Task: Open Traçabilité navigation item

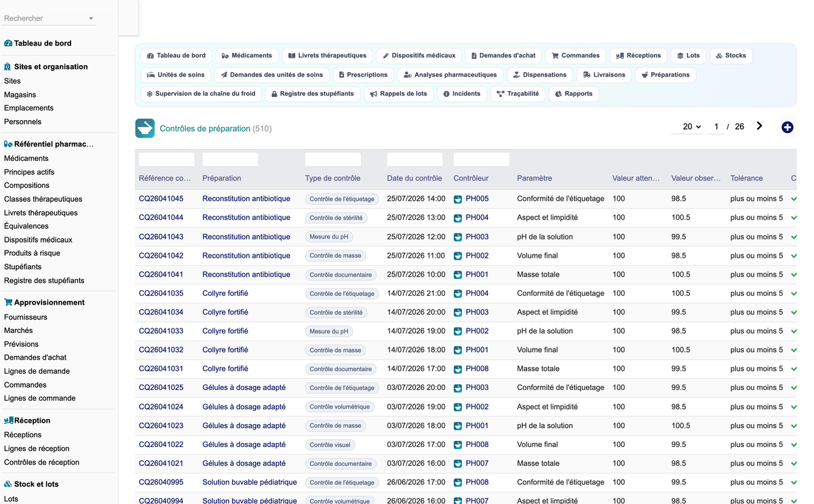Action: coord(518,94)
